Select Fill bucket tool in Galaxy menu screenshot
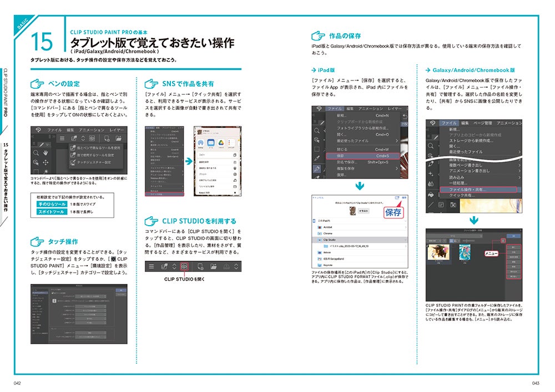This screenshot has height=392, width=555. [431, 195]
